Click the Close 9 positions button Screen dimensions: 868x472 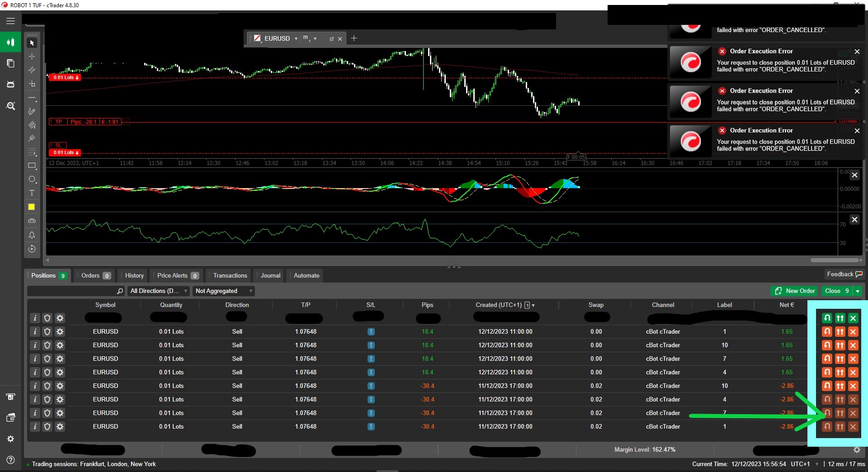coord(837,291)
